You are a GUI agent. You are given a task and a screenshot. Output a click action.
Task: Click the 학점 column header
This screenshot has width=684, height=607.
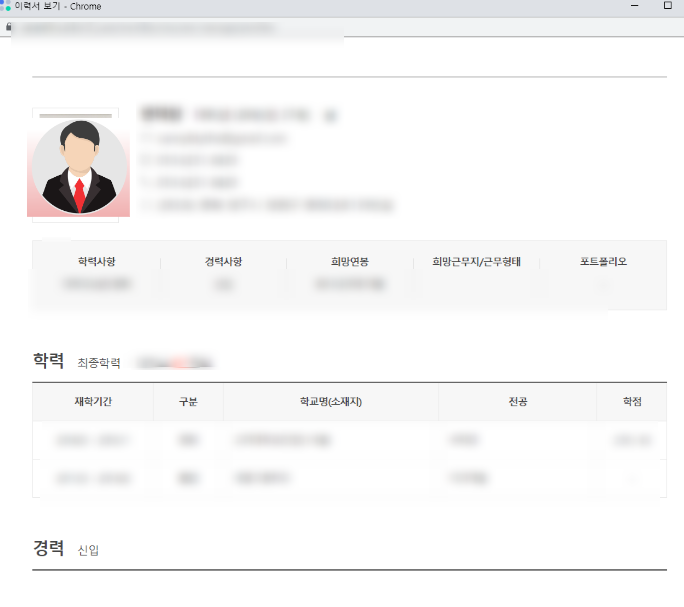coord(632,401)
